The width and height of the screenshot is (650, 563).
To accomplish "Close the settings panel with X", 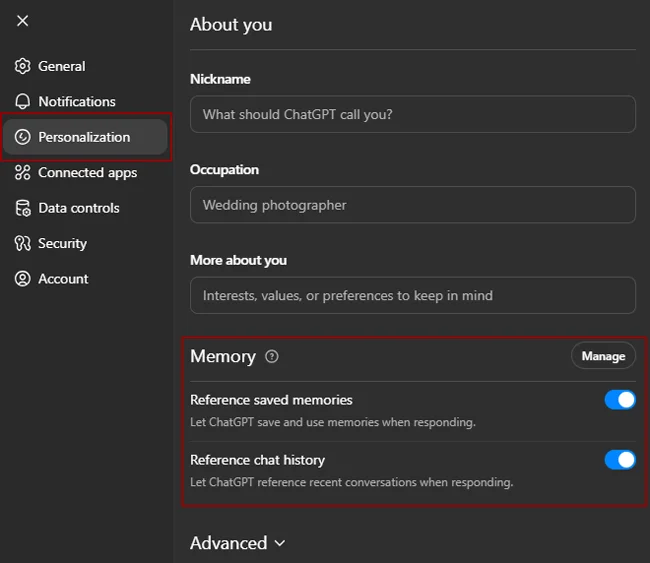I will [22, 20].
